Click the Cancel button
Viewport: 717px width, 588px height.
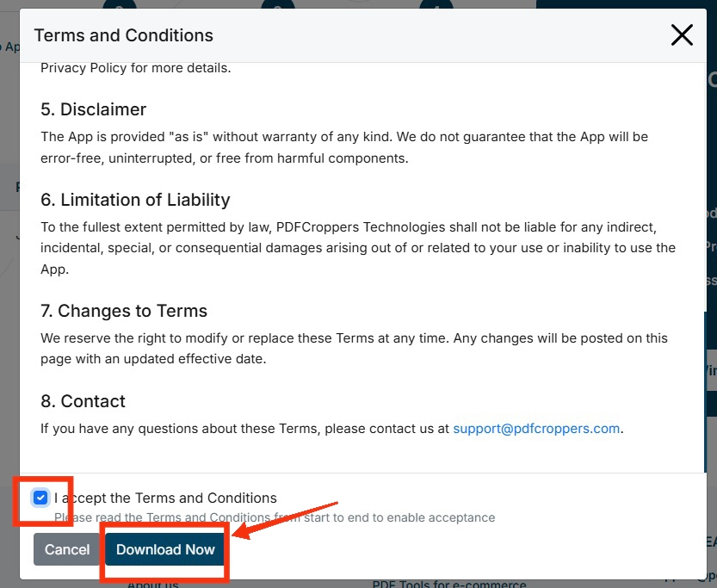(x=67, y=549)
